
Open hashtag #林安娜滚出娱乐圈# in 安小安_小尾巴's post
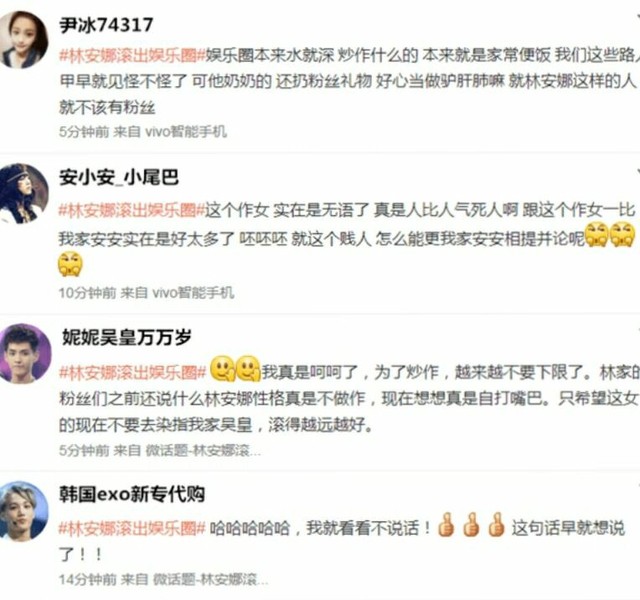(x=132, y=211)
